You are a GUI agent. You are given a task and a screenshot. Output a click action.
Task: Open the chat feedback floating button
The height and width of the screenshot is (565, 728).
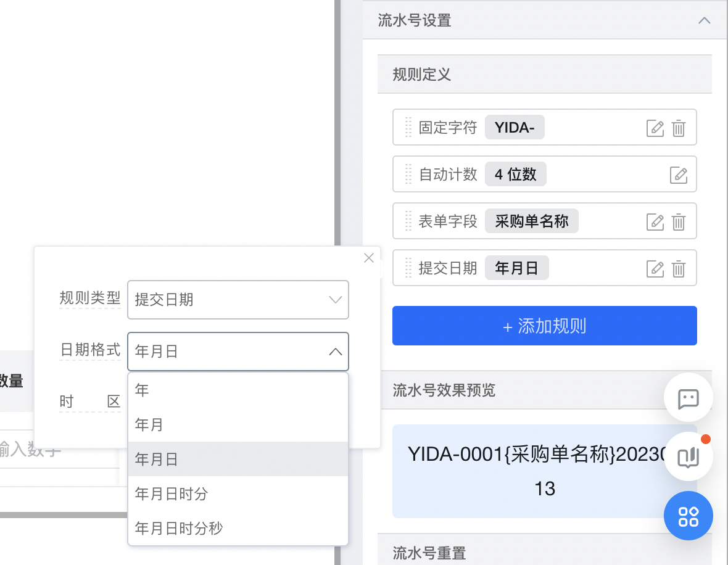click(x=688, y=398)
